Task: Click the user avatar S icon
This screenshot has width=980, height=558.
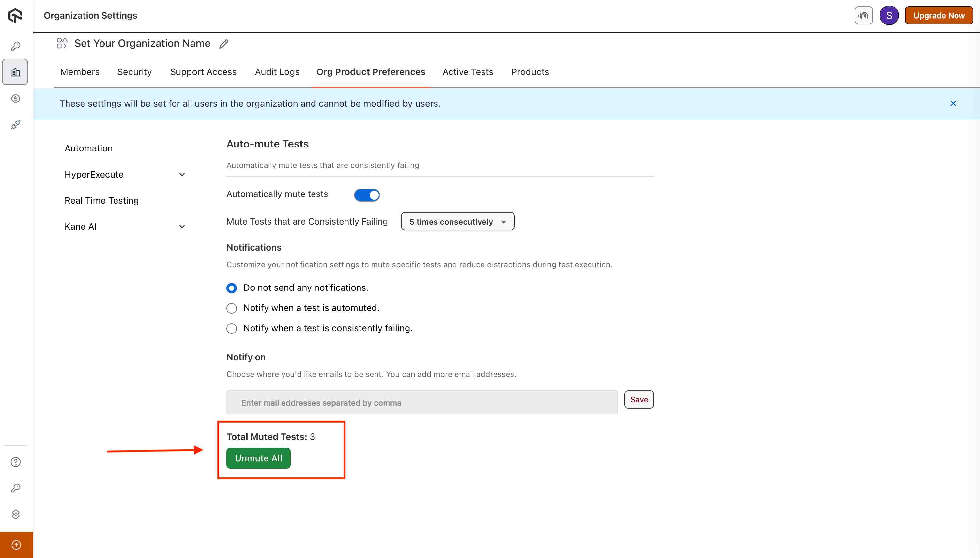Action: point(889,16)
